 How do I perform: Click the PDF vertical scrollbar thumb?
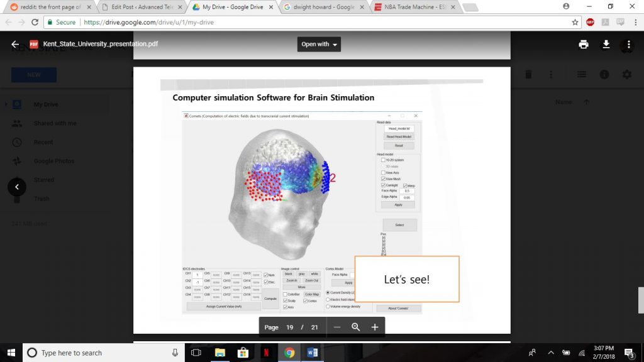[641, 300]
